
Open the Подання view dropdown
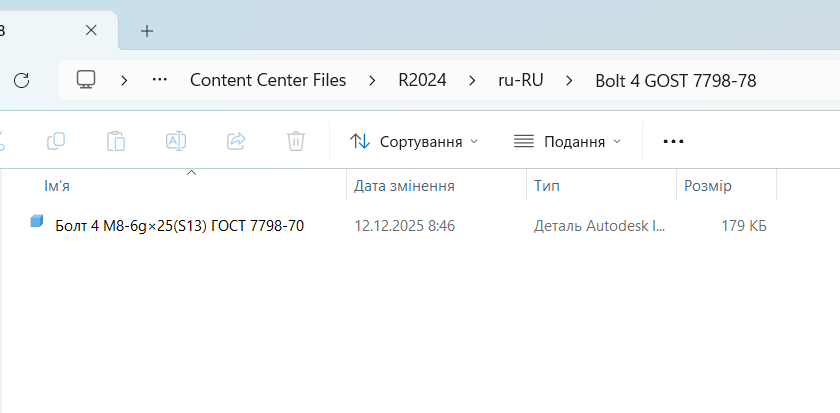(x=567, y=141)
